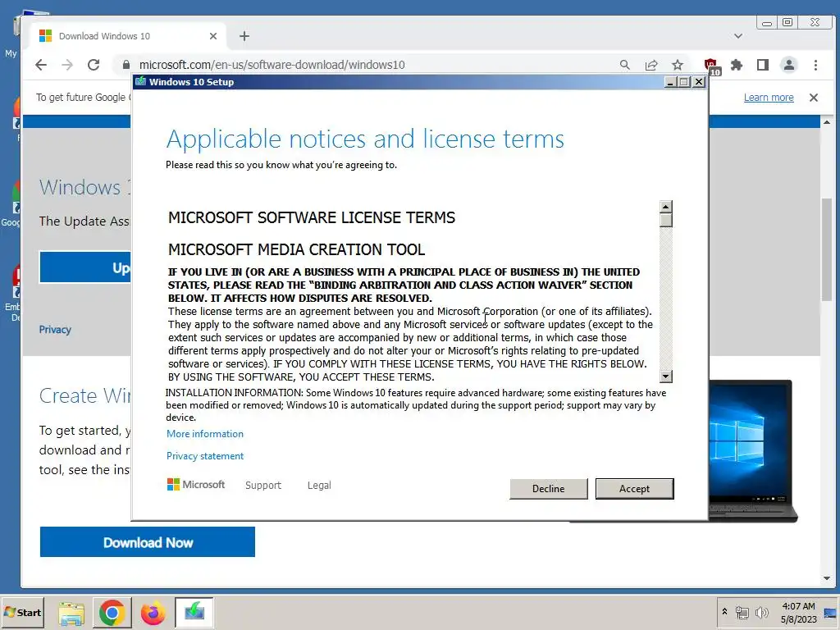Click Learn more in the Chrome info bar

pos(768,98)
